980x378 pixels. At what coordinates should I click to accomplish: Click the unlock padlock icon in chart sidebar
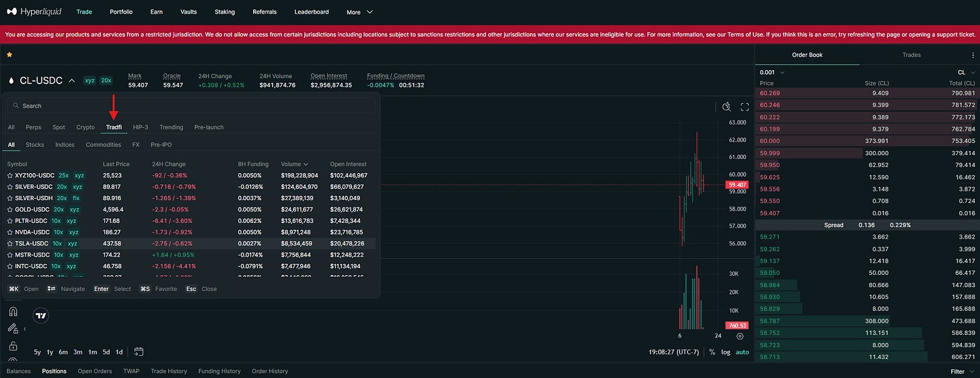[x=13, y=346]
